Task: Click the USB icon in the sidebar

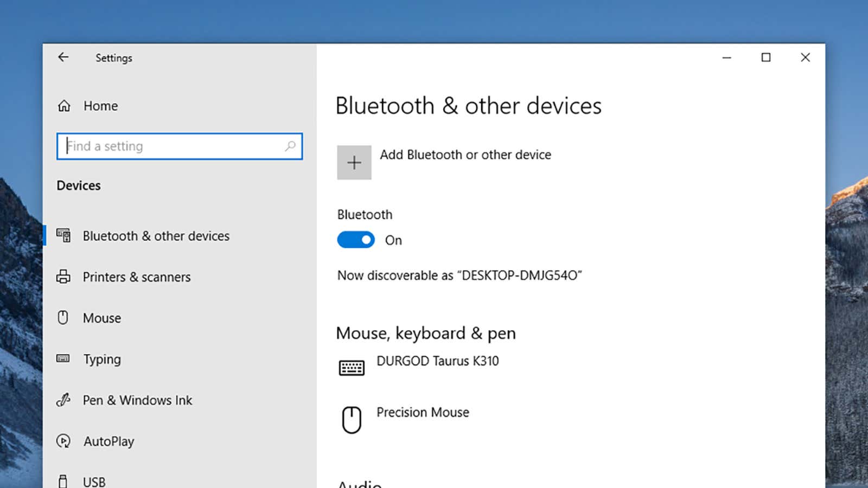Action: (63, 479)
